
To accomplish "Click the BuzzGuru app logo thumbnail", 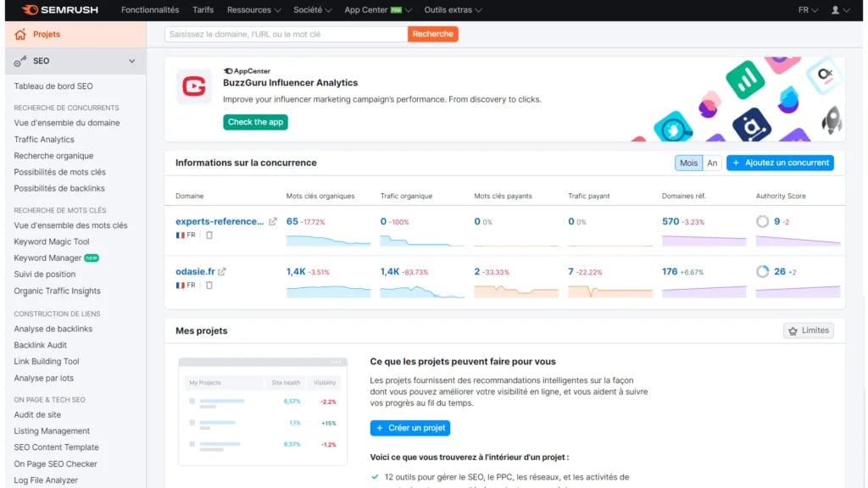I will 193,86.
